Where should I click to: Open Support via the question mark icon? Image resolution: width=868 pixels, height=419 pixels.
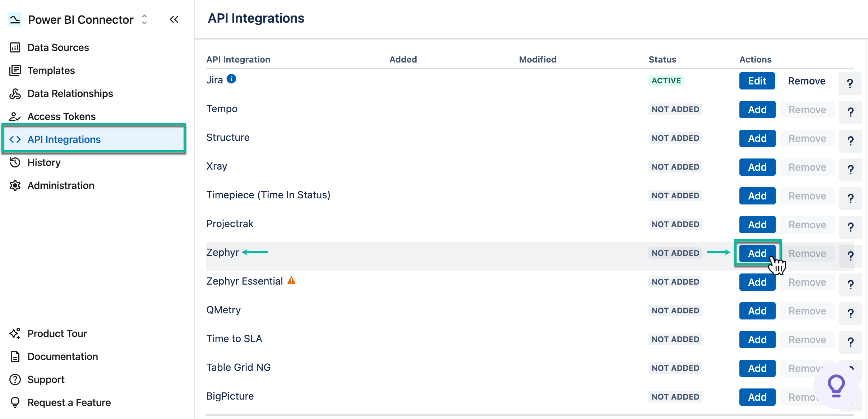pyautogui.click(x=15, y=379)
